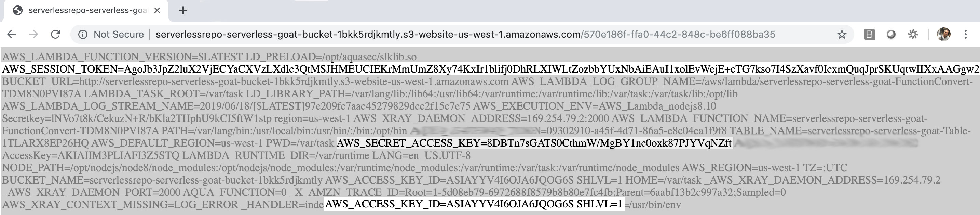Image resolution: width=980 pixels, height=215 pixels.
Task: Click the Not Secure label
Action: coord(119,34)
